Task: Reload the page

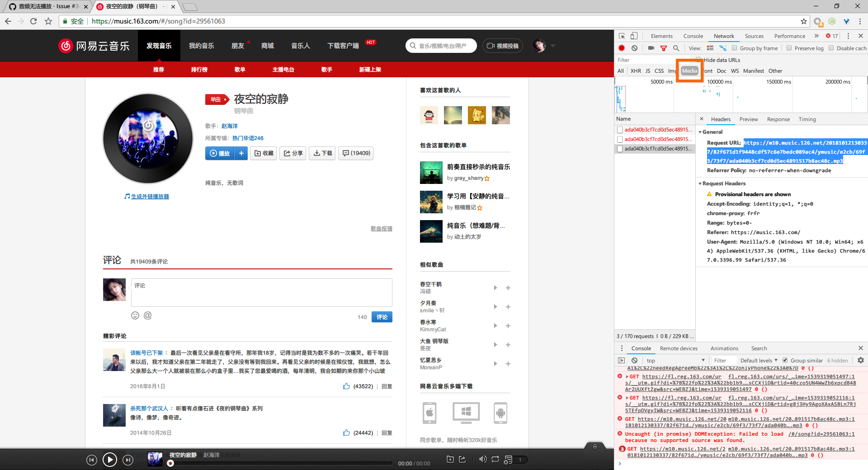Action: [33, 21]
